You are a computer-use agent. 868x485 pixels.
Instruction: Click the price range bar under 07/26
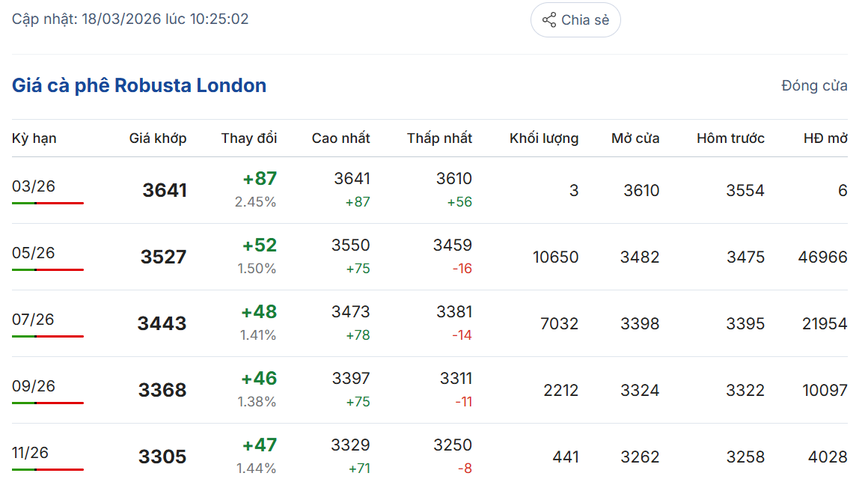click(x=48, y=336)
